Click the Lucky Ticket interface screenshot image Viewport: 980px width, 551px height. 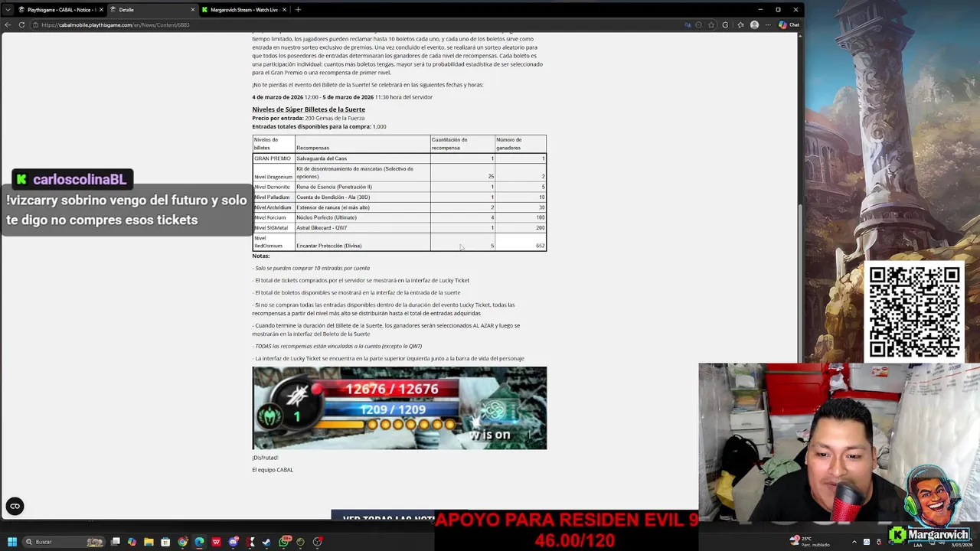tap(400, 408)
